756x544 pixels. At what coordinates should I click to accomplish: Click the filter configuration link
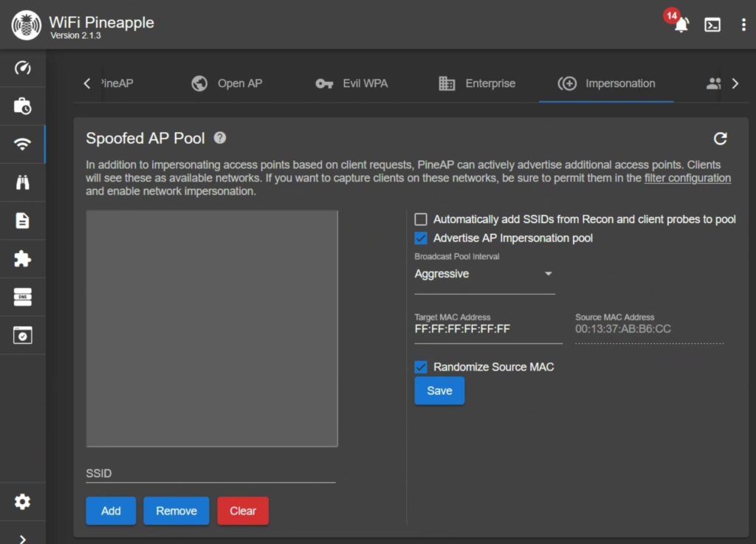click(687, 179)
